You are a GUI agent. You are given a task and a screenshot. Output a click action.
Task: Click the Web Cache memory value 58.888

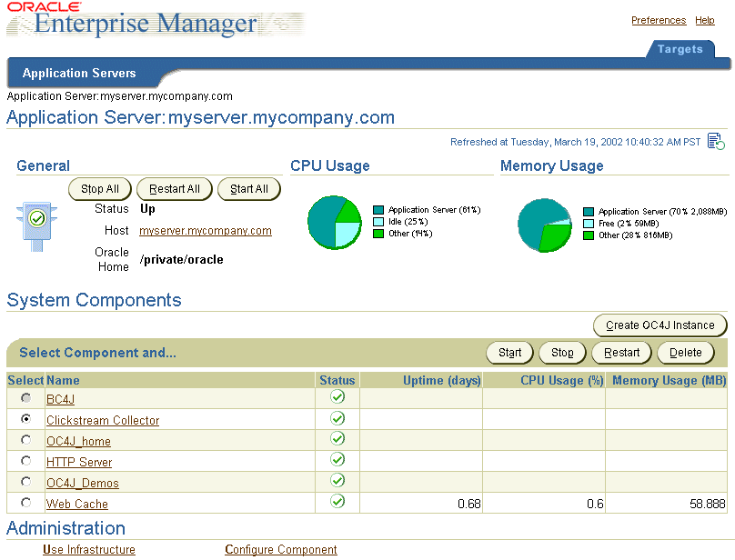click(x=708, y=504)
